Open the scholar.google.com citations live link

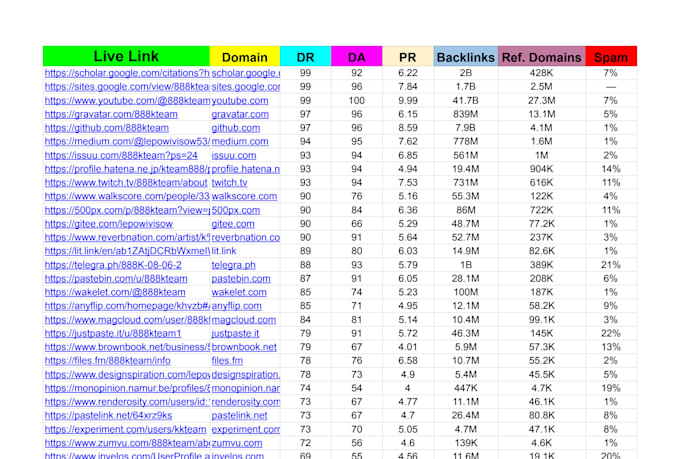(x=127, y=73)
